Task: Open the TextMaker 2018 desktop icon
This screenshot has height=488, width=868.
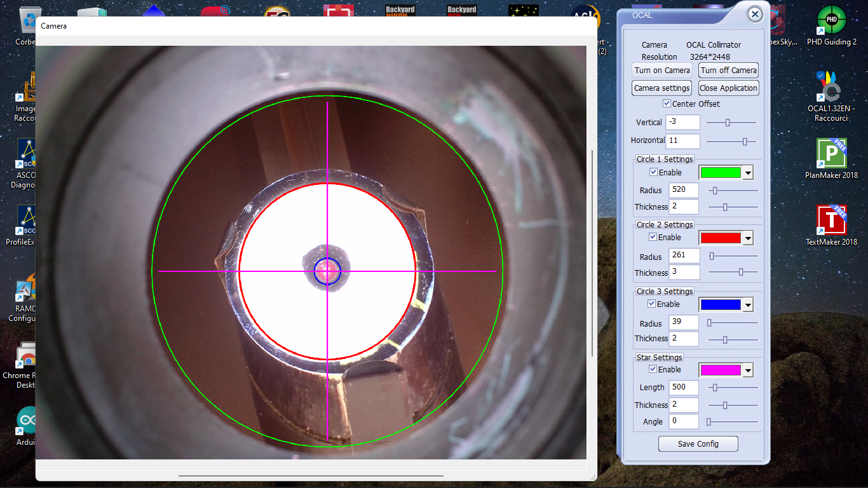Action: pyautogui.click(x=832, y=226)
